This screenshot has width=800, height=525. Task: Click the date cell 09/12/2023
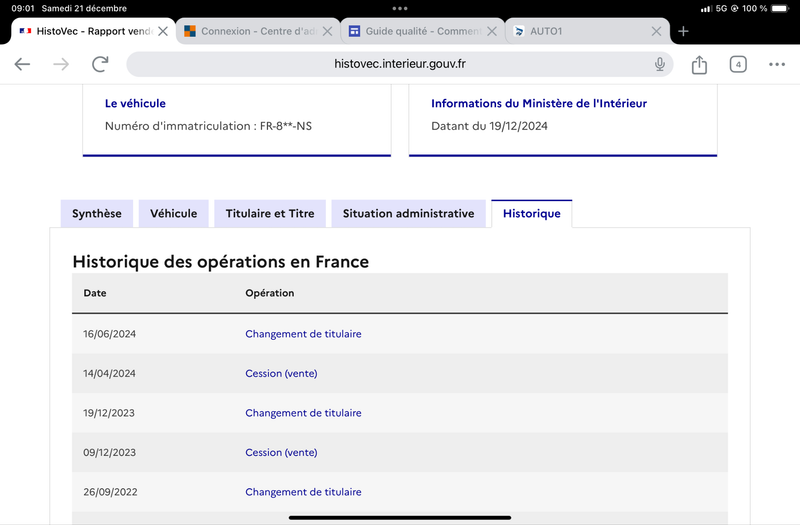tap(110, 453)
